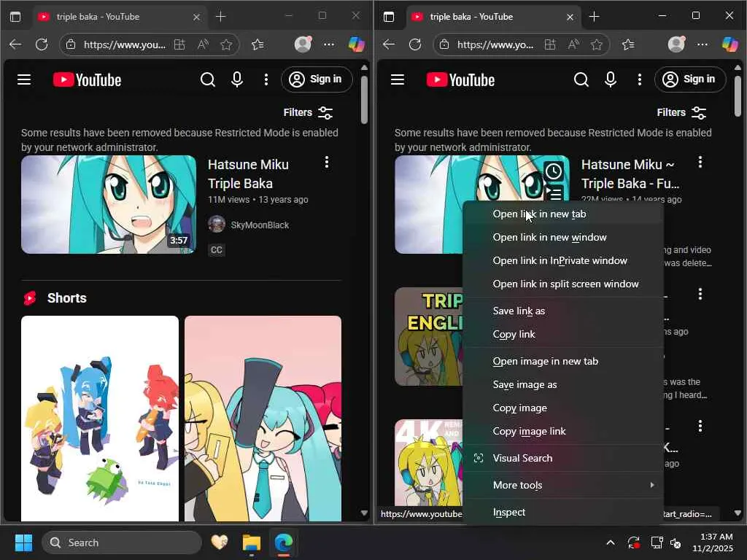Open options for Hatsune Miku ~ Triple Baka - Fu... video

[x=700, y=163]
